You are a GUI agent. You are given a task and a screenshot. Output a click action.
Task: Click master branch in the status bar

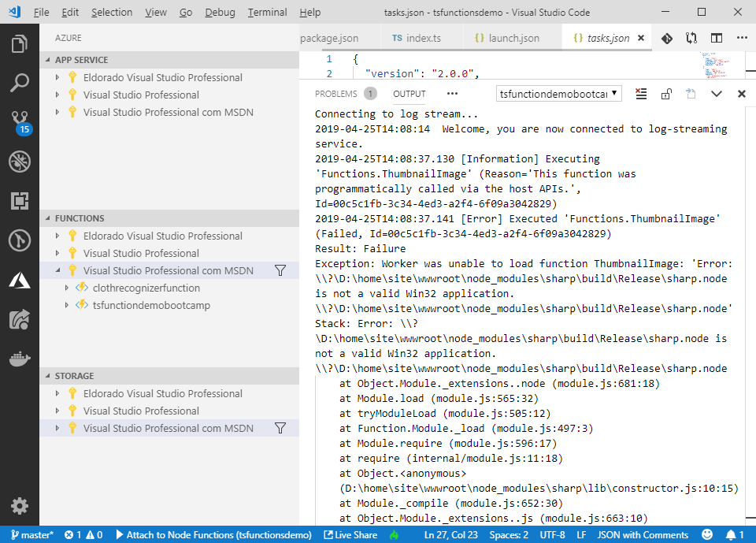click(31, 535)
